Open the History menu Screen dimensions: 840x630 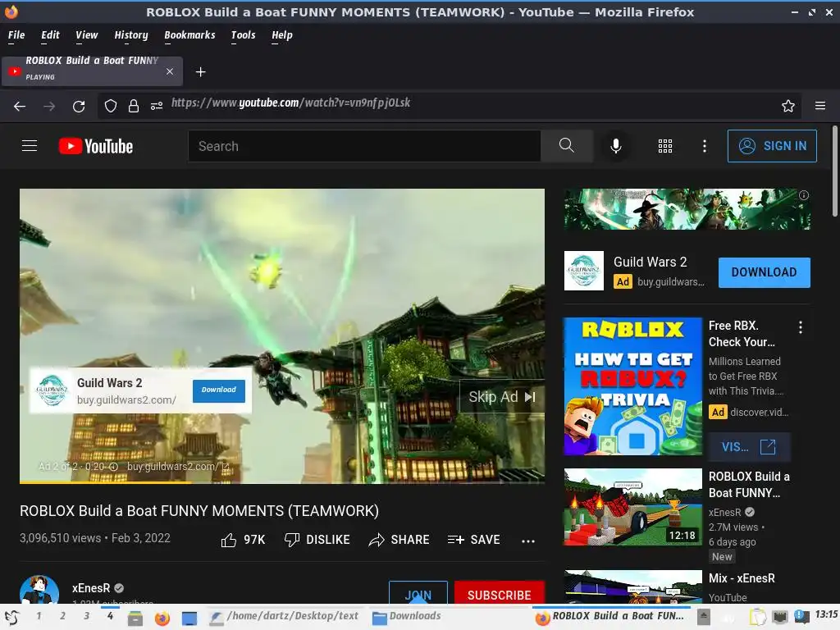(131, 35)
